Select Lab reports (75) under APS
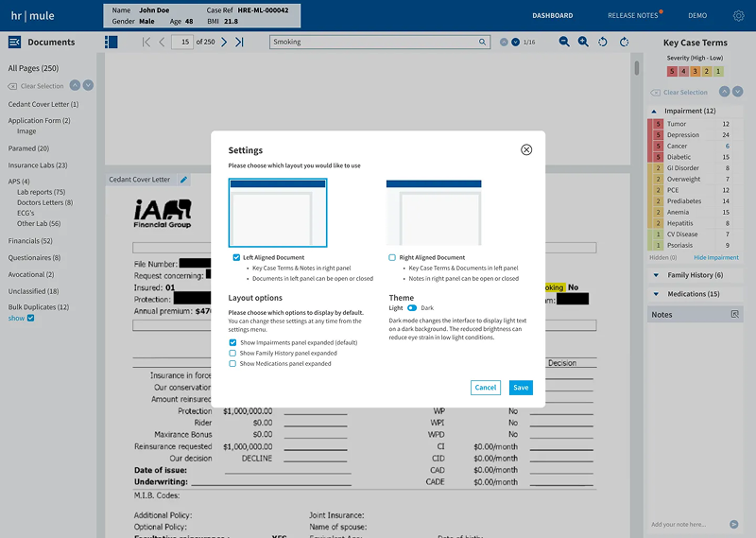 pyautogui.click(x=41, y=192)
